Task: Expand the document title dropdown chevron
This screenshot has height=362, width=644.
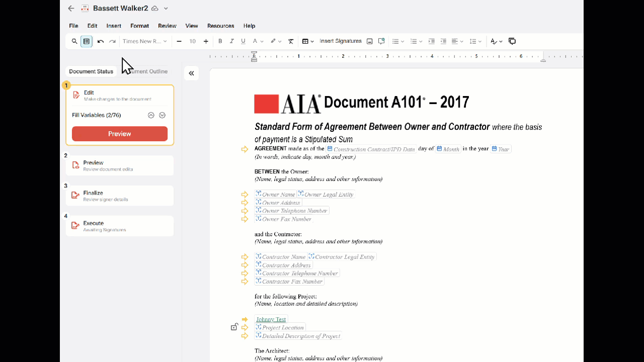Action: coord(166,9)
